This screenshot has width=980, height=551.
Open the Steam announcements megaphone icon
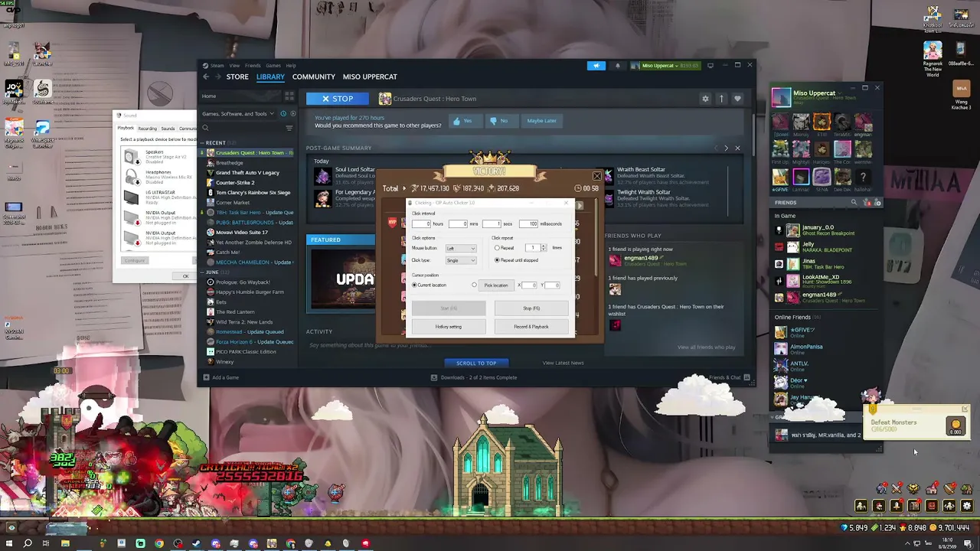(x=596, y=66)
